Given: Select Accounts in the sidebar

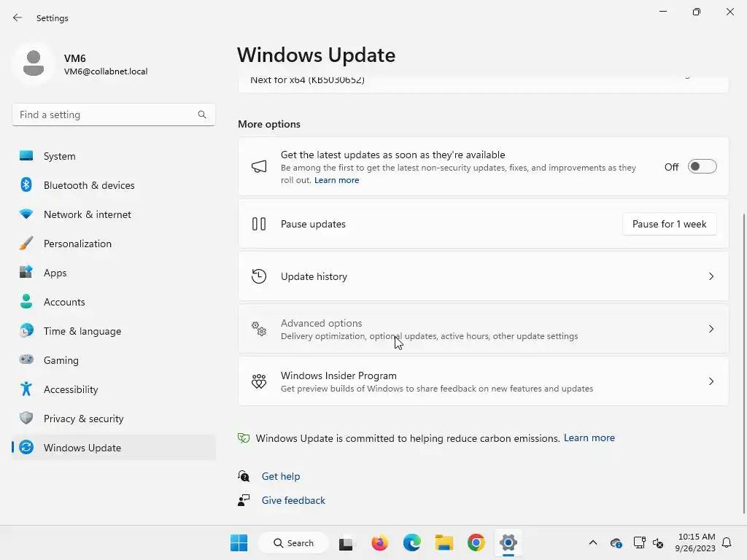Looking at the screenshot, I should [x=114, y=301].
